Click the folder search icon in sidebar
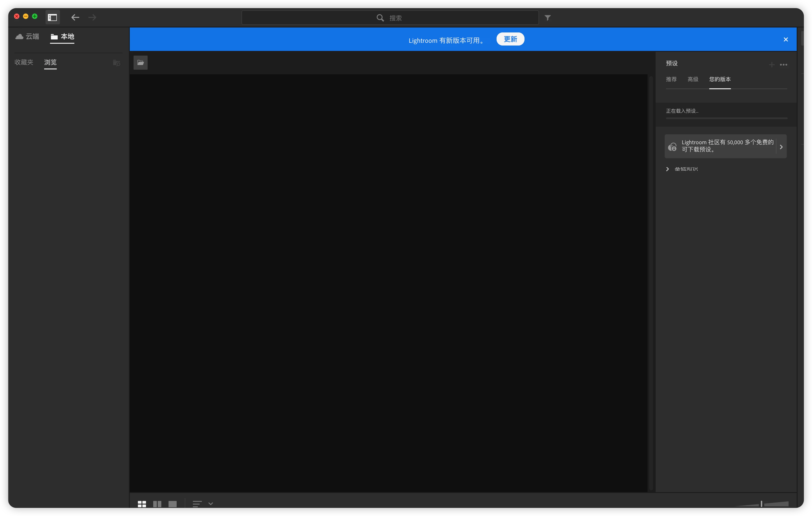The image size is (812, 516). point(116,63)
